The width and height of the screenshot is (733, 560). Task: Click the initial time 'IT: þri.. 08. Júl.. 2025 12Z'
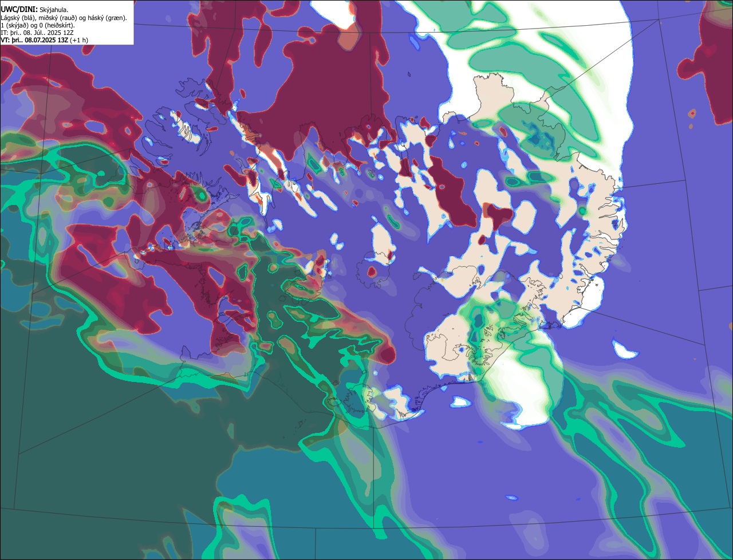click(38, 33)
